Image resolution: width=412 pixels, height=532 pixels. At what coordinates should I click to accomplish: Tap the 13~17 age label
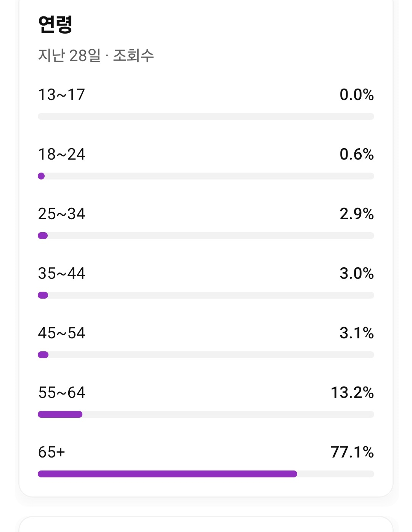tap(61, 95)
